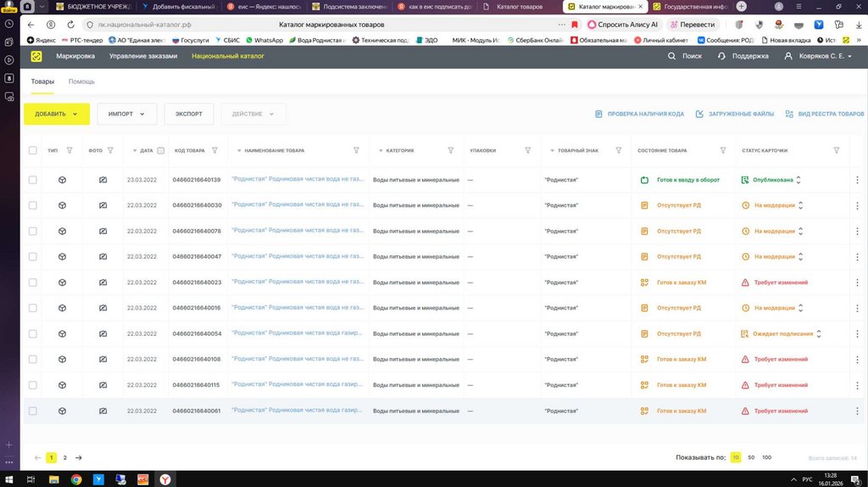Switch to Каталог товаров browser tab

coord(519,7)
